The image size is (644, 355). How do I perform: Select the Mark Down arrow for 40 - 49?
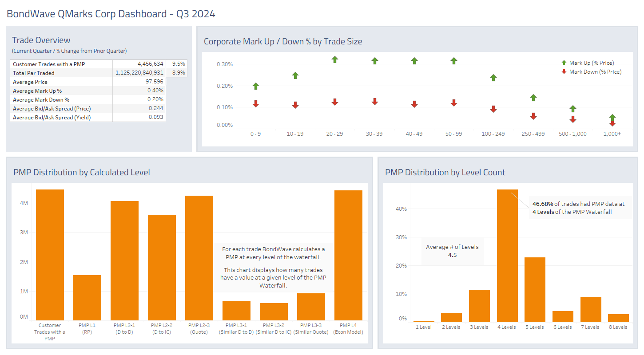pos(414,104)
